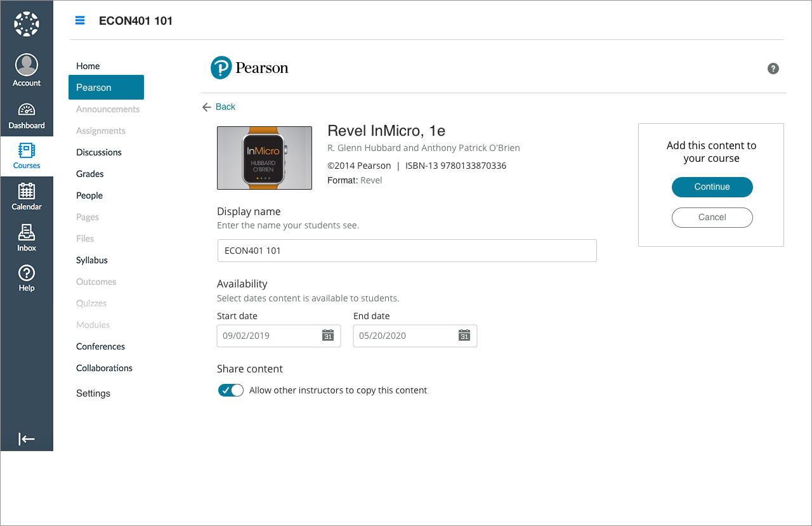Click the ISBN-13 9780133870336 text
The image size is (812, 526).
click(455, 166)
